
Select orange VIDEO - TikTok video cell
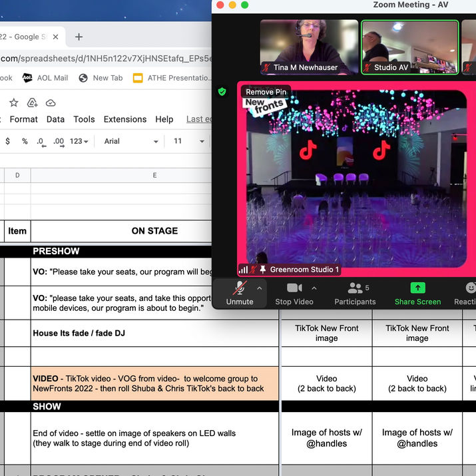(x=154, y=383)
